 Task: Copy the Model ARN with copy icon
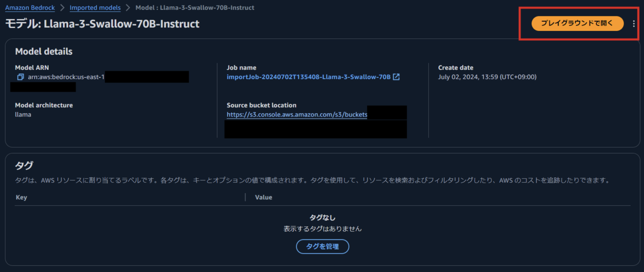[20, 77]
